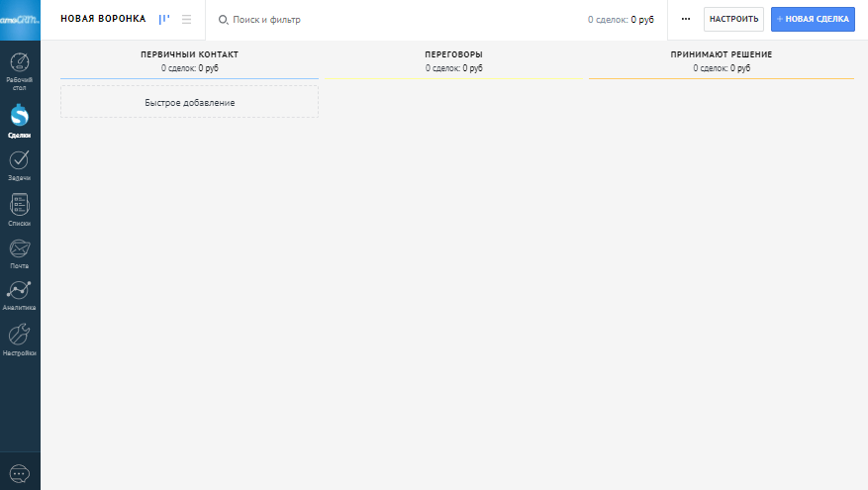Open the Почта section

[x=20, y=253]
